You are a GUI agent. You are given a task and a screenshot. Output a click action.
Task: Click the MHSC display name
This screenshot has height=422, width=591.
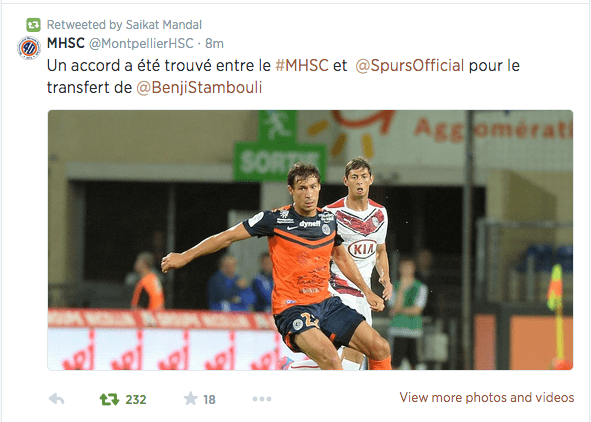coord(66,43)
